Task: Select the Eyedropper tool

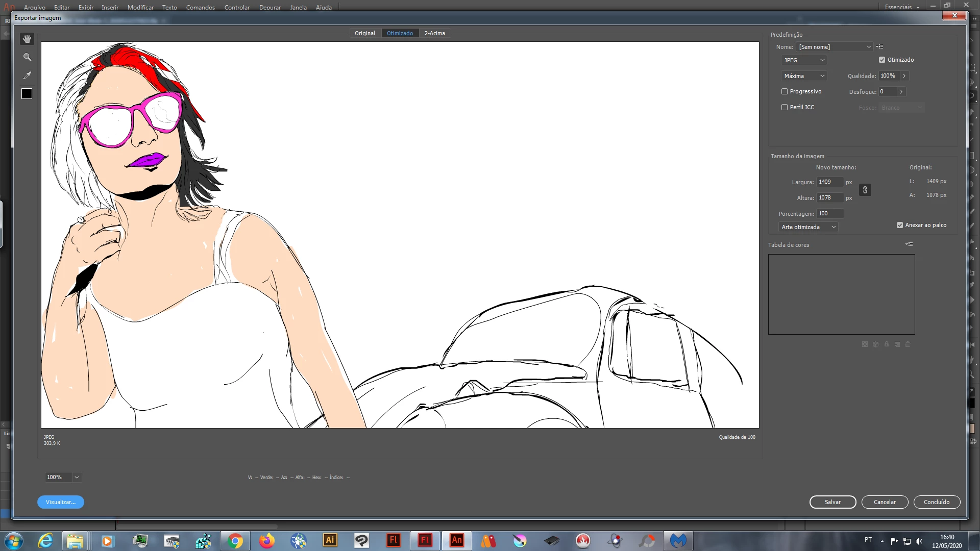Action: coord(27,76)
